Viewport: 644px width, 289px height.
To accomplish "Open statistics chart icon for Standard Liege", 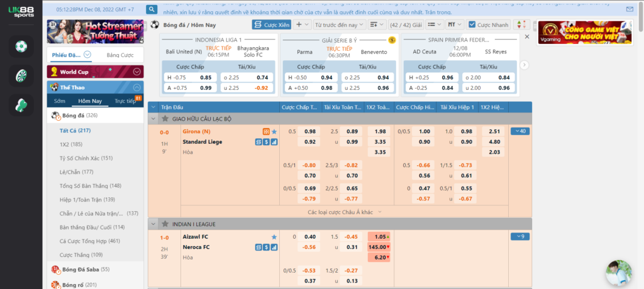I will [x=274, y=142].
